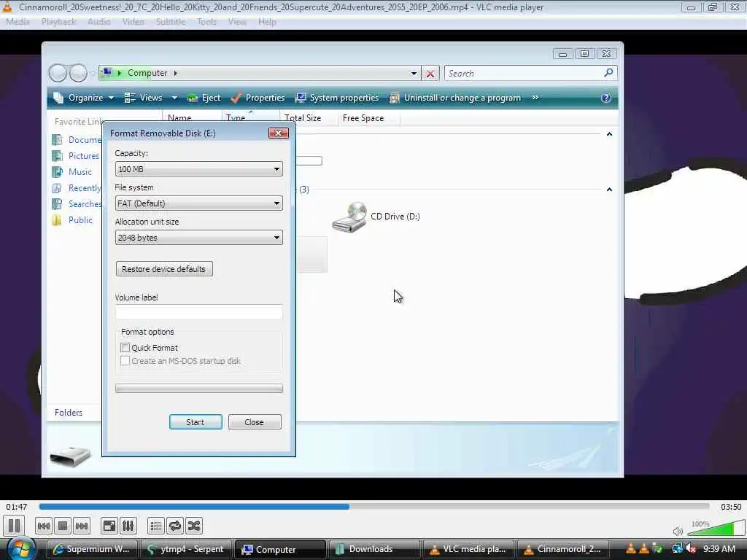Expand the arrow after Computer breadcrumb
This screenshot has width=747, height=560.
[176, 73]
